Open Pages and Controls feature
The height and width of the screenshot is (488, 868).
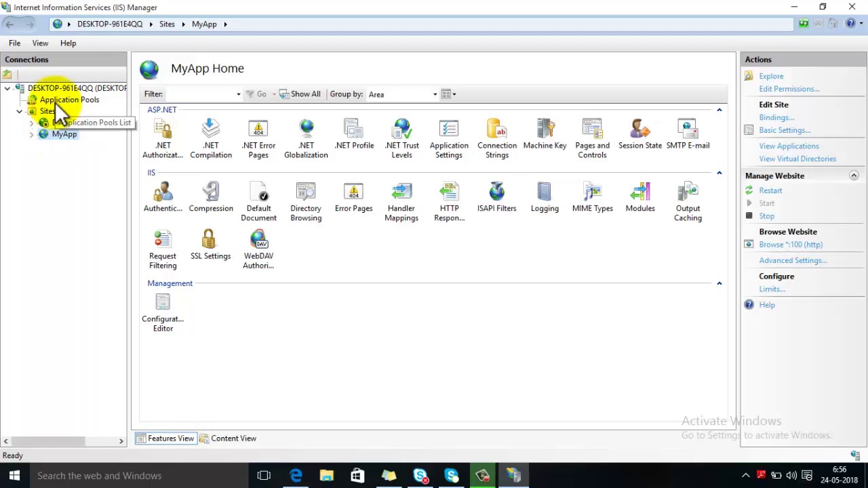pyautogui.click(x=592, y=139)
